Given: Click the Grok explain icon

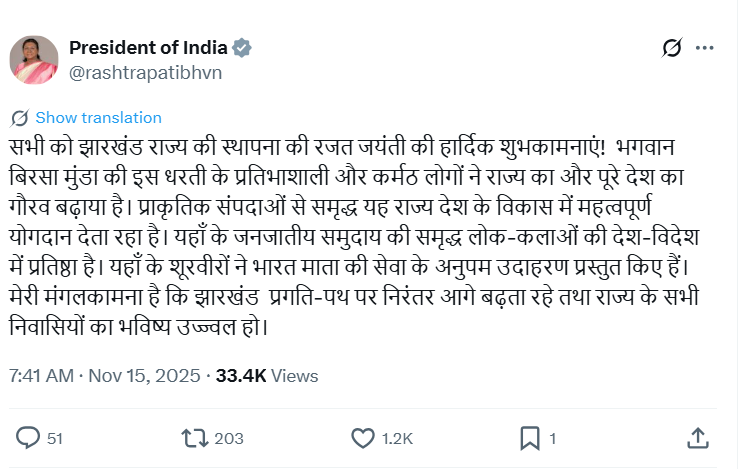Looking at the screenshot, I should (673, 47).
